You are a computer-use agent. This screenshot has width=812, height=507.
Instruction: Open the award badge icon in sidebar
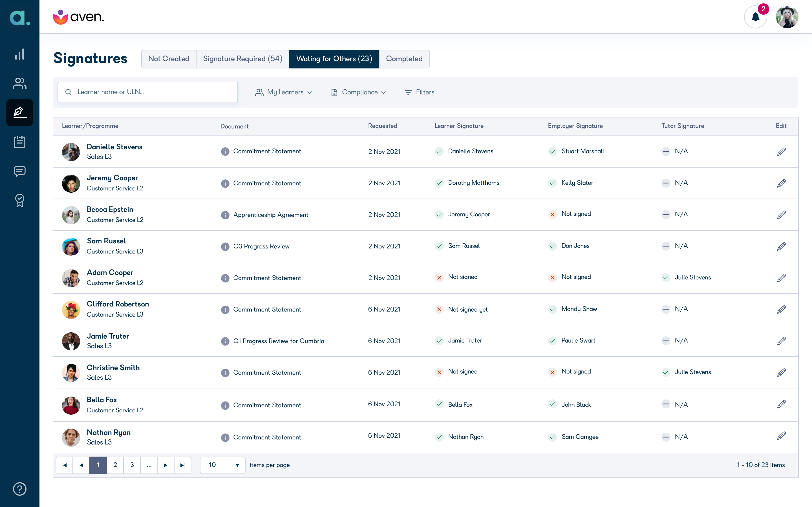pos(20,201)
